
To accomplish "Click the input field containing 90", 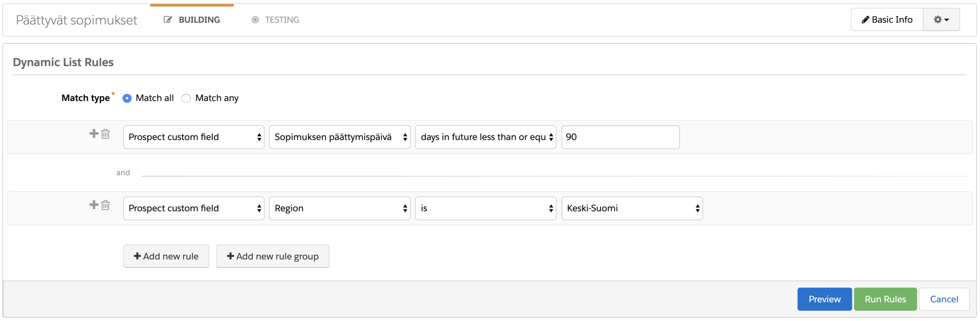I will (620, 137).
